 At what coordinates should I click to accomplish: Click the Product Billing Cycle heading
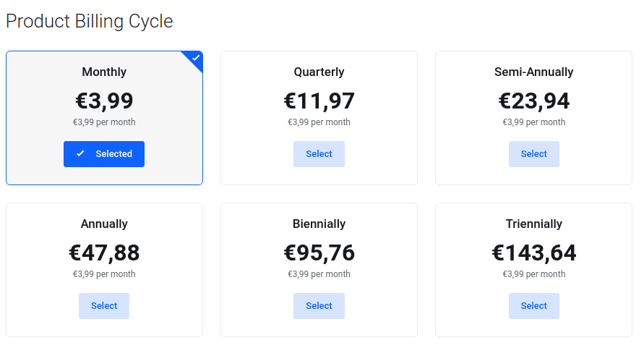89,22
